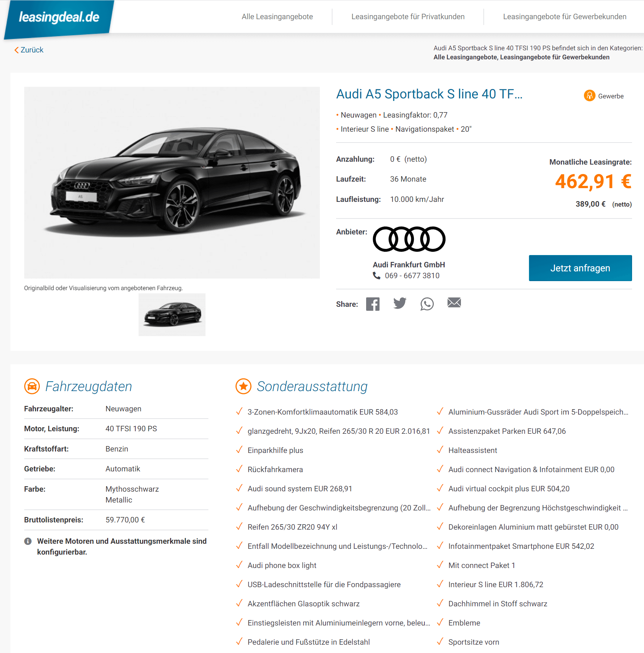Image resolution: width=644 pixels, height=653 pixels.
Task: Click the orange Gewerbe badge icon
Action: 589,96
